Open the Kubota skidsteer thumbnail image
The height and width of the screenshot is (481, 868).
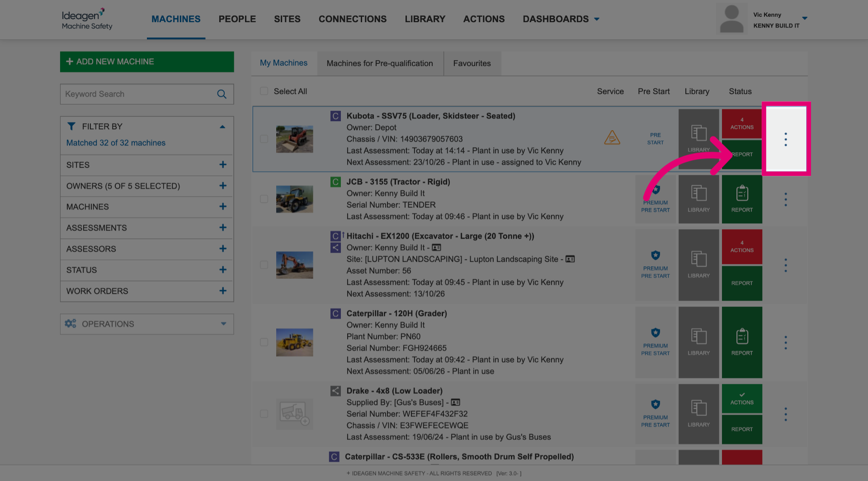294,139
